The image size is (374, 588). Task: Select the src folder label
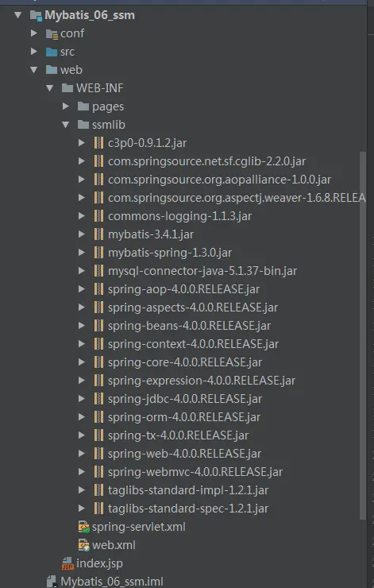coord(67,52)
